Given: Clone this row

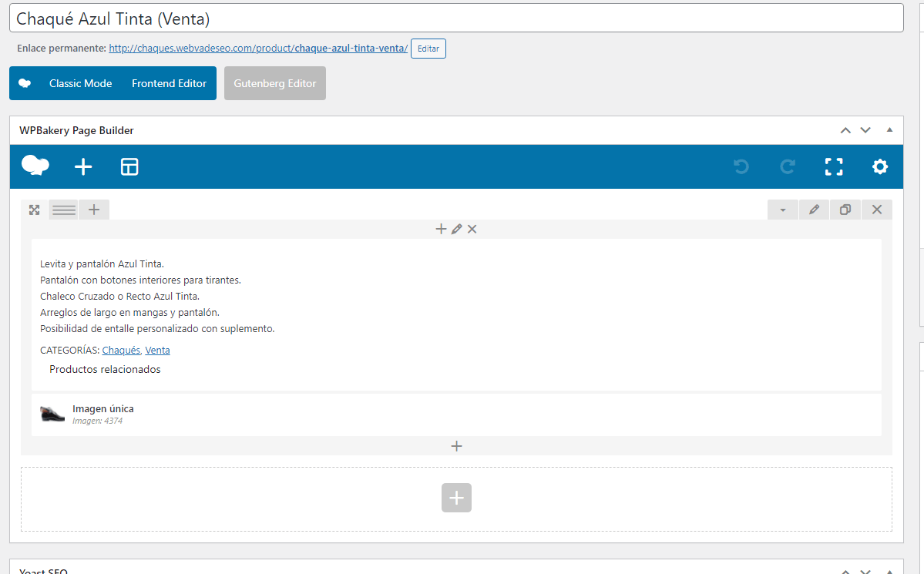Looking at the screenshot, I should coord(845,210).
